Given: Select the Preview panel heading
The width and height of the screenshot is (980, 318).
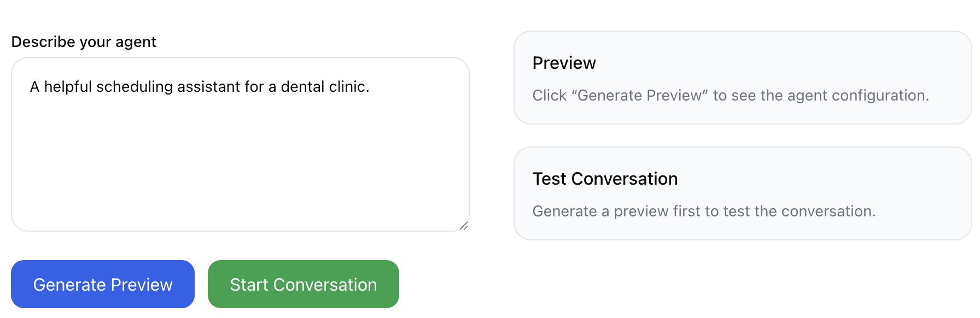Looking at the screenshot, I should (564, 63).
